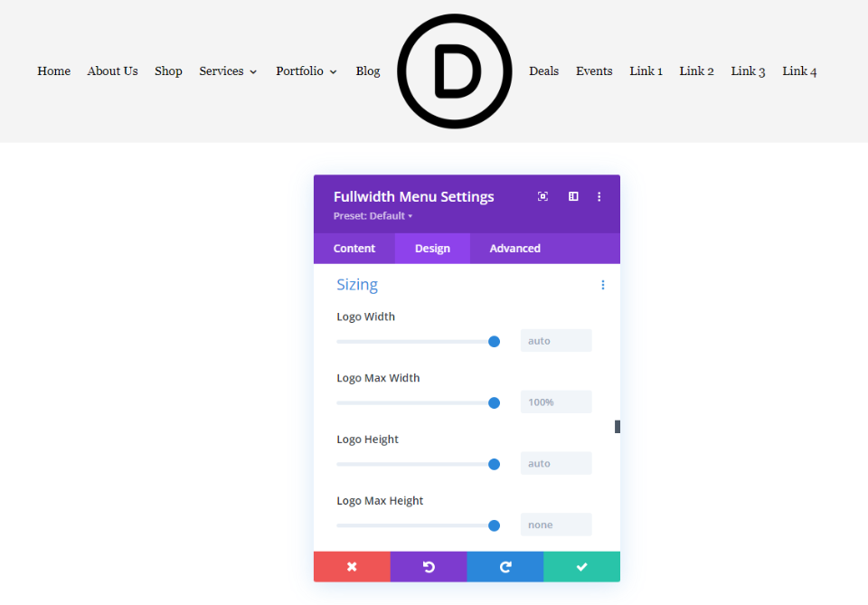
Task: Click the Link 1 menu item
Action: (x=646, y=71)
